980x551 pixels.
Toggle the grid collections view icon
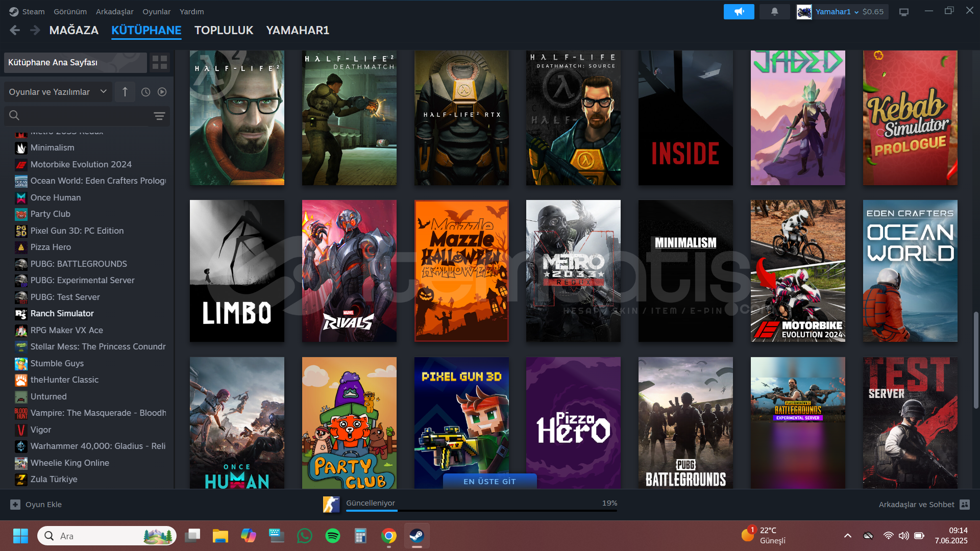tap(160, 62)
